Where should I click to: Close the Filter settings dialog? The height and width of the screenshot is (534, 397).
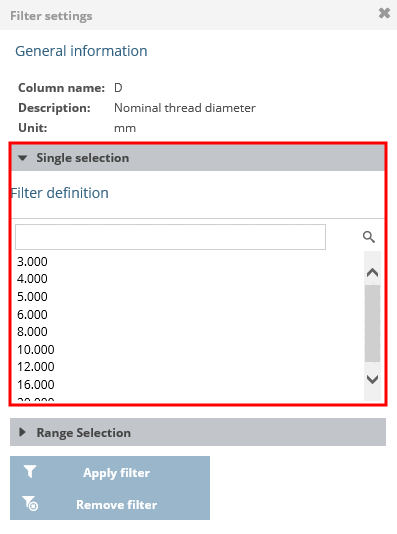click(384, 13)
